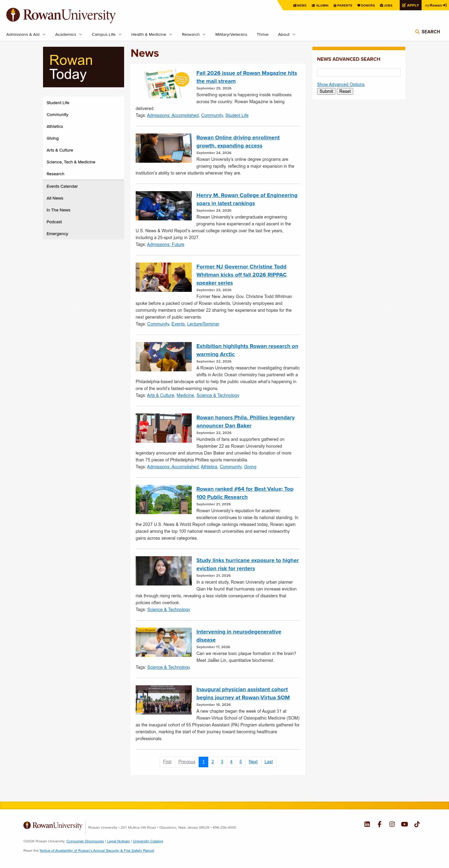Open Alumni link in top yellow bar

[x=320, y=5]
